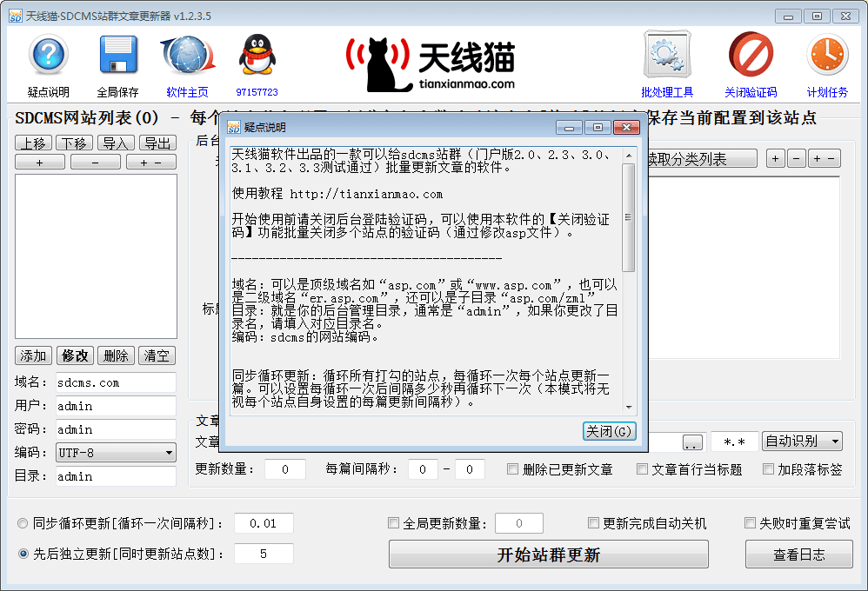Select 先后独立更新 radio button
This screenshot has height=591, width=868.
tap(23, 554)
